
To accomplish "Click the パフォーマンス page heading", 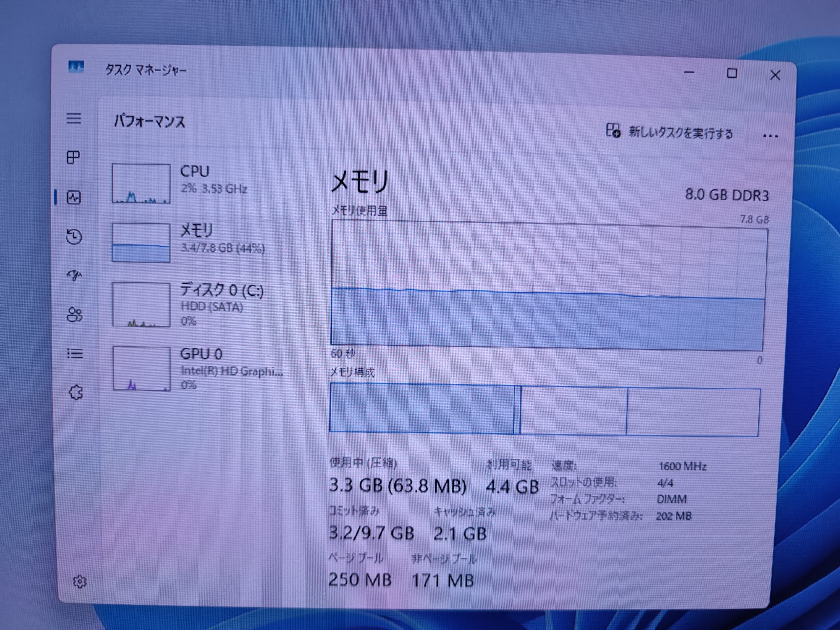I will tap(149, 121).
